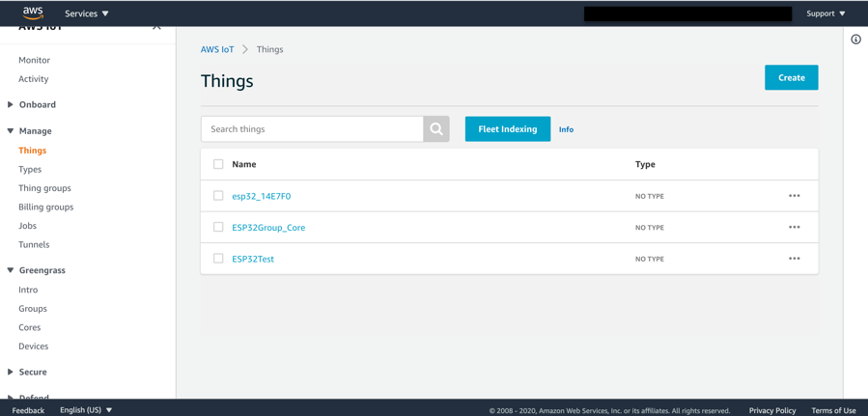Open Greengrass Devices page
Viewport: 868px width, 416px height.
[34, 347]
